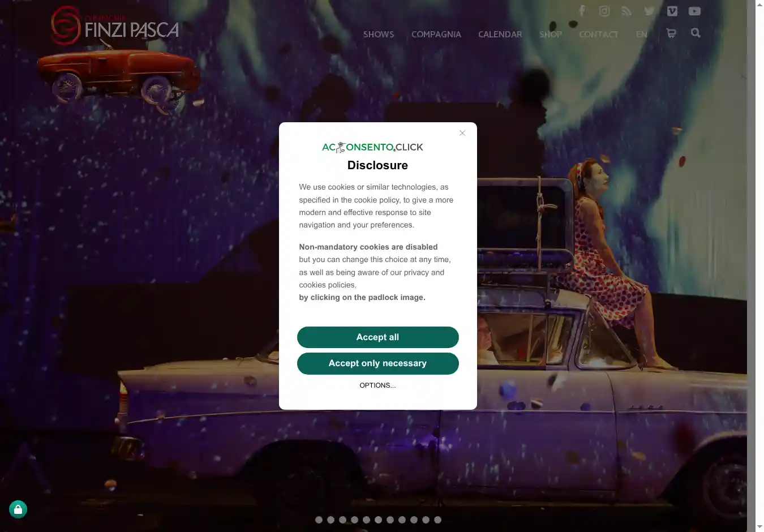The width and height of the screenshot is (764, 532).
Task: Click the search magnifier icon
Action: click(696, 33)
